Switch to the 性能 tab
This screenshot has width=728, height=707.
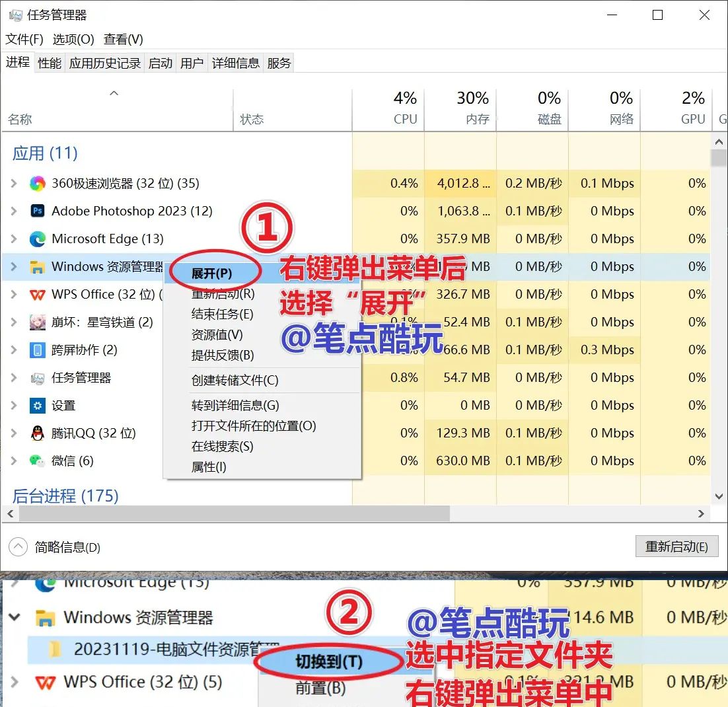pos(49,63)
